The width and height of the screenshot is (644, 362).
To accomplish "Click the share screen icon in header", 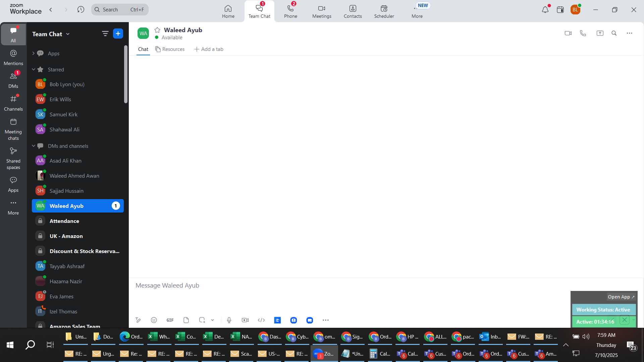I will click(x=600, y=33).
